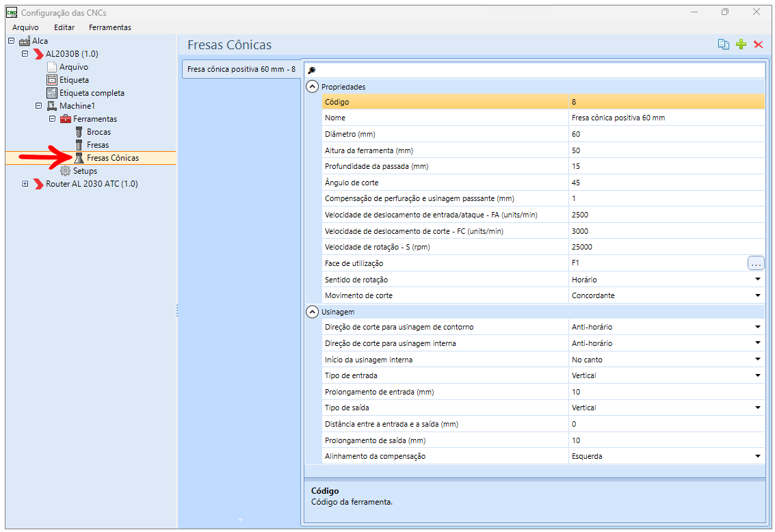Open the Sentido de rotação dropdown
This screenshot has height=532, width=775.
[758, 279]
